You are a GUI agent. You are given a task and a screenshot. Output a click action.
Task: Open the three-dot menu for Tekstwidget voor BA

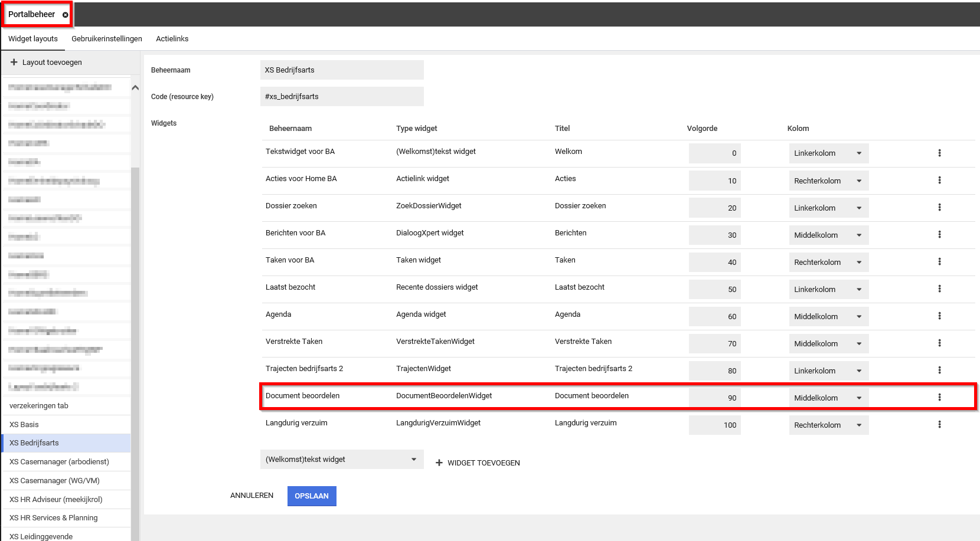[x=939, y=153]
